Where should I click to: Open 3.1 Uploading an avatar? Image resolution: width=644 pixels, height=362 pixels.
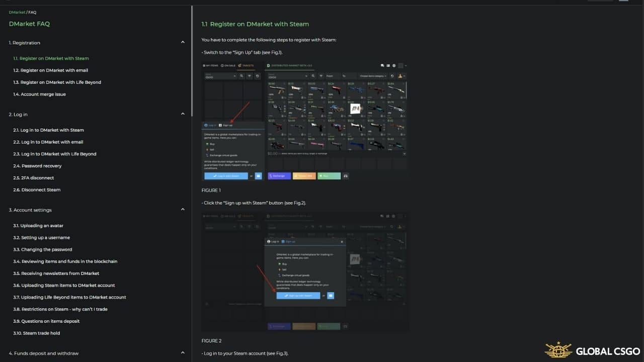tap(38, 226)
